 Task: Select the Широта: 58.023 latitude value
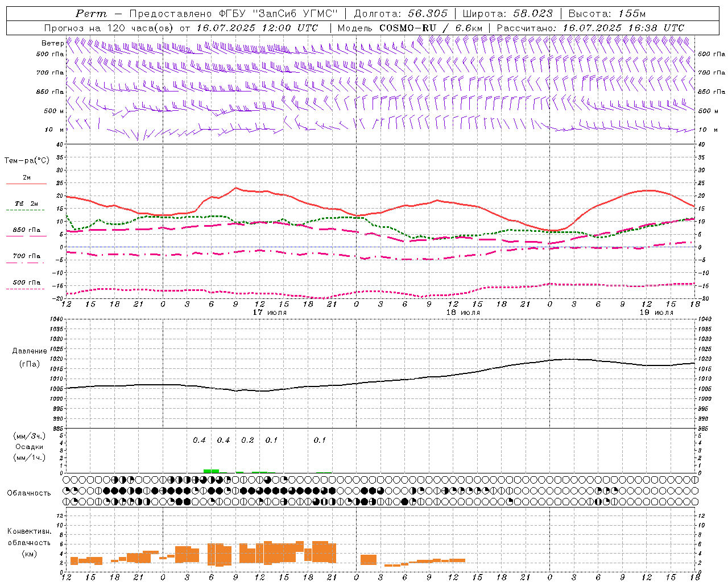507,14
